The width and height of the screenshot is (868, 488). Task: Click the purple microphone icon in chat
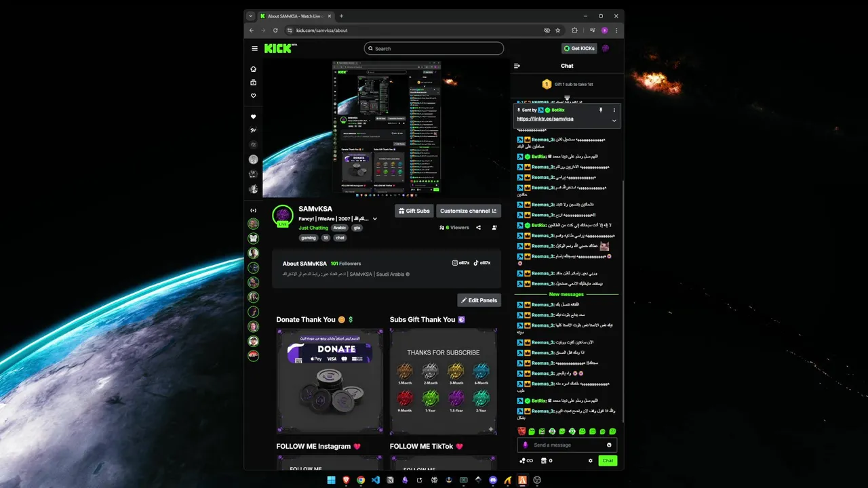click(x=526, y=445)
